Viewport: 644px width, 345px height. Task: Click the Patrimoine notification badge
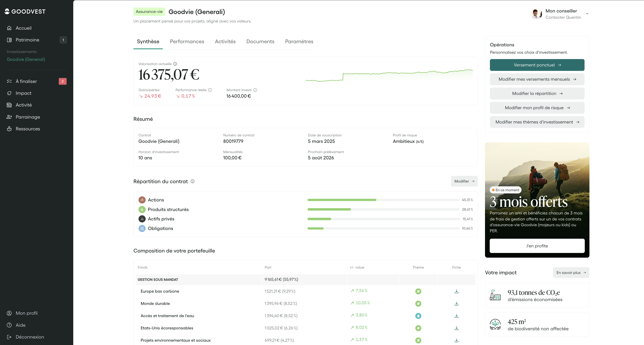pos(63,40)
